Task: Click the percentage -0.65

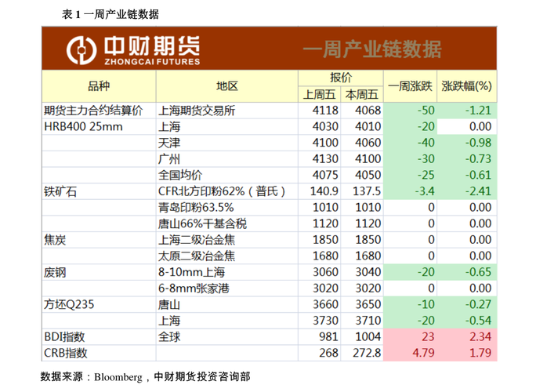Action: tap(478, 272)
